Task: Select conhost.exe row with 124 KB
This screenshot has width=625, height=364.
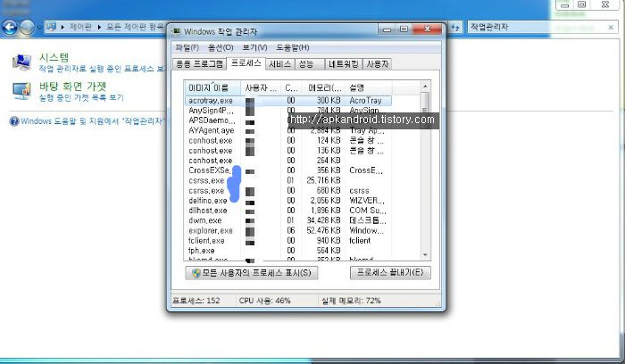Action: coord(287,141)
